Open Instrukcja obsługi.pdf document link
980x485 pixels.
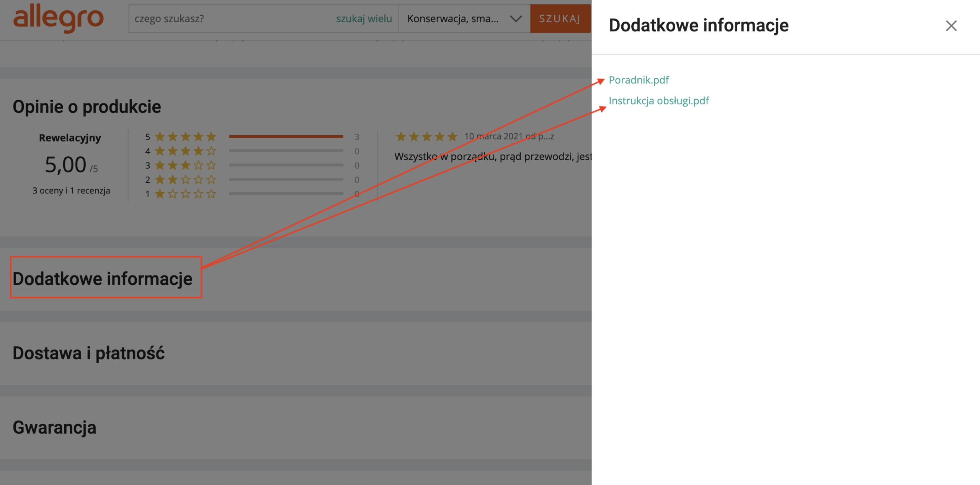[658, 101]
